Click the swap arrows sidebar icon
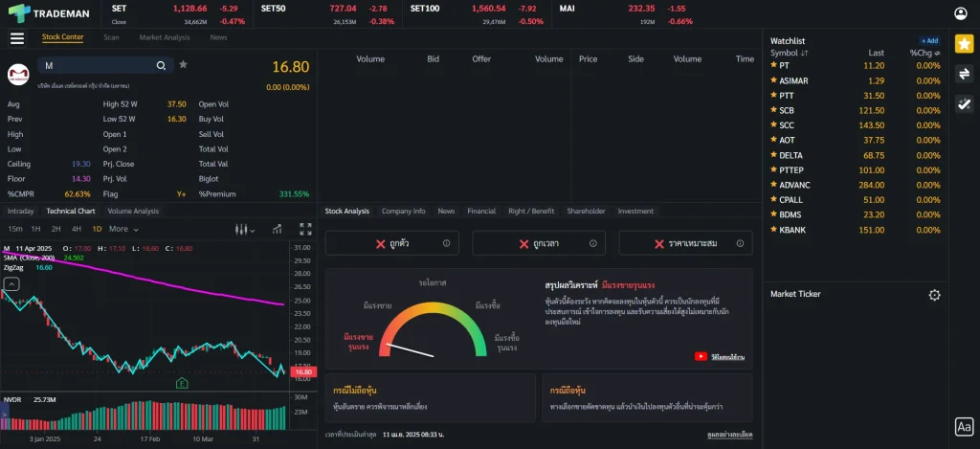Viewport: 980px width, 449px height. click(964, 75)
